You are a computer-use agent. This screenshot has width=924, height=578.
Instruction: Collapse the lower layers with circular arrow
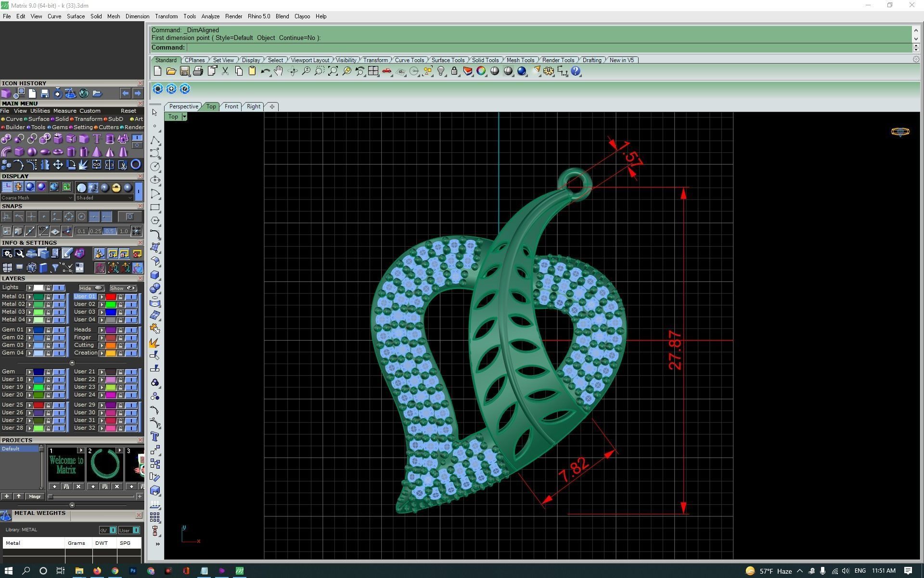tap(72, 363)
